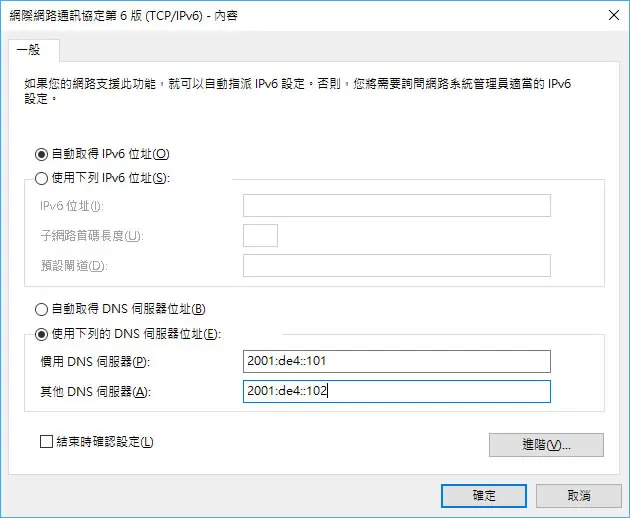The image size is (630, 518).
Task: Close the TCP/IPv6 properties dialog
Action: click(614, 15)
